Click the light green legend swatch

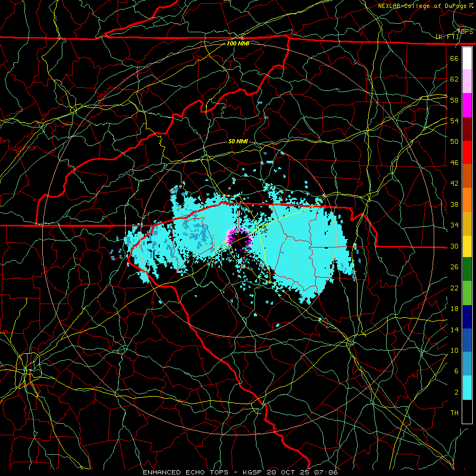click(467, 293)
